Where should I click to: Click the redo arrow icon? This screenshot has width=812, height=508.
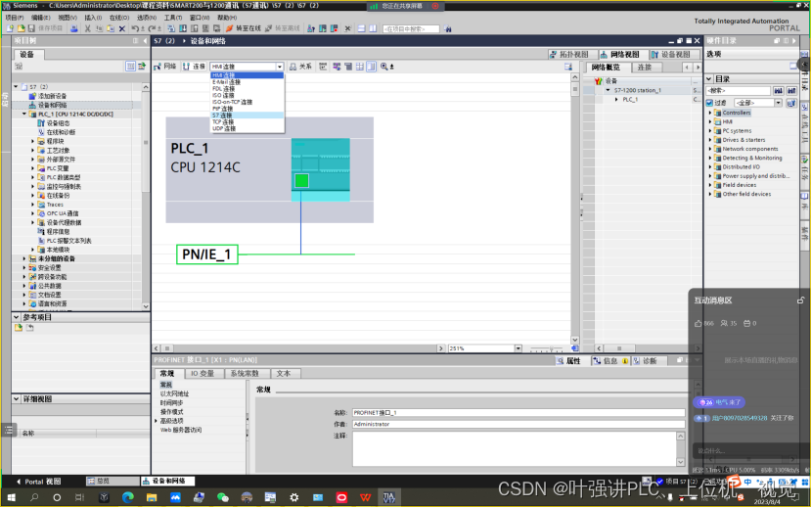(152, 28)
